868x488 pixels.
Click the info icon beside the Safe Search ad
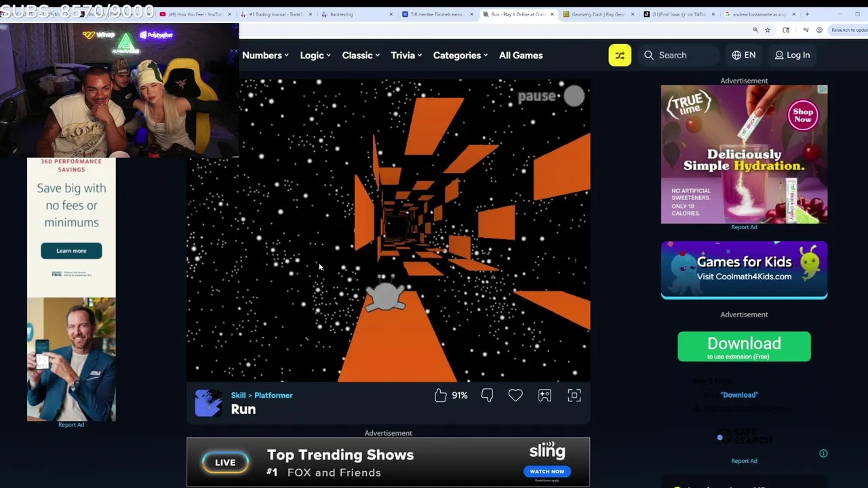[823, 453]
